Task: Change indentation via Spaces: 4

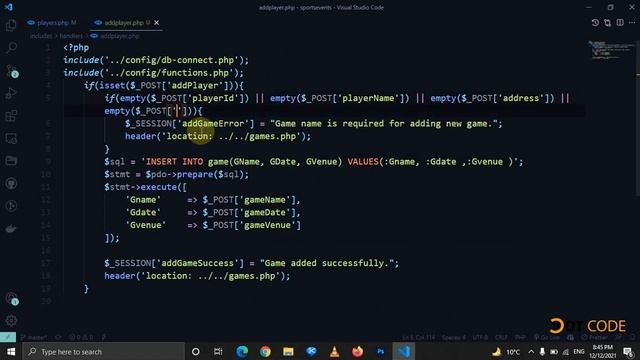Action: point(454,337)
